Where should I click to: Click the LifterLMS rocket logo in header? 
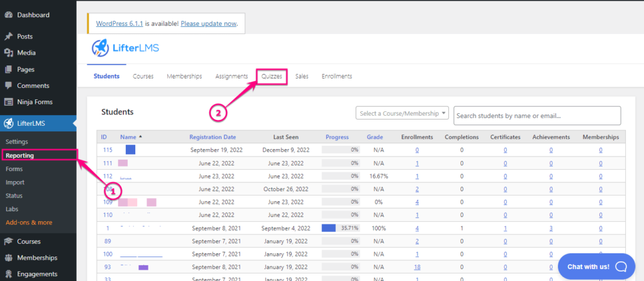100,48
